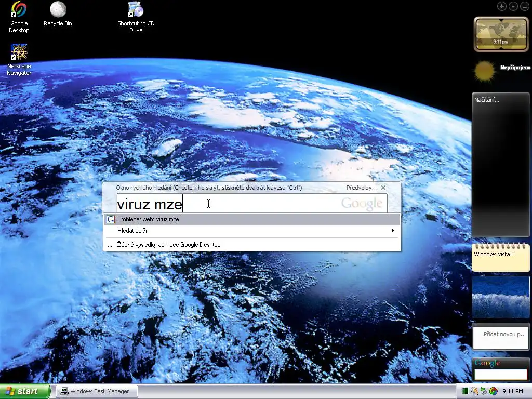This screenshot has height=399, width=532.
Task: Open the sidebar menu arrow button
Action: [x=513, y=6]
